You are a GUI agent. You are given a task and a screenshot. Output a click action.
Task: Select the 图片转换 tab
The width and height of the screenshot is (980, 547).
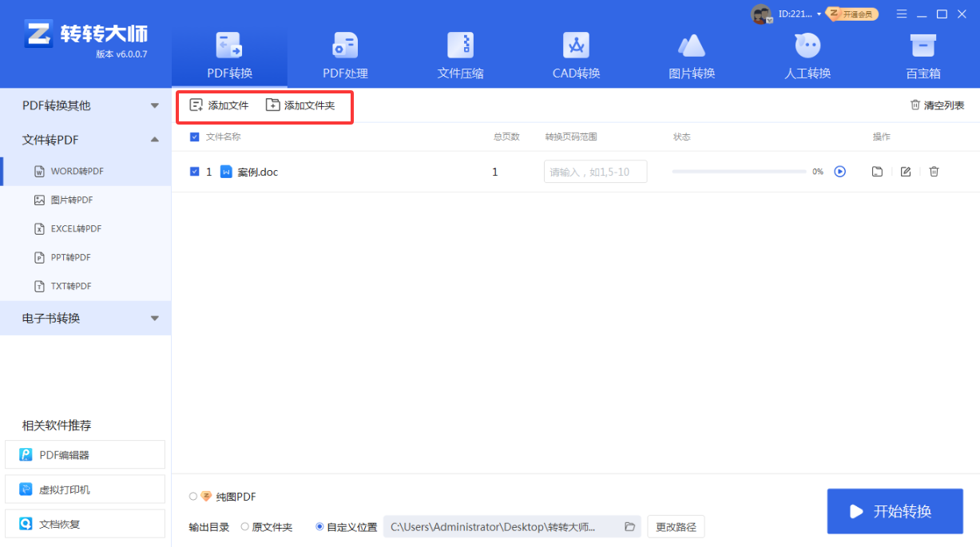tap(692, 56)
